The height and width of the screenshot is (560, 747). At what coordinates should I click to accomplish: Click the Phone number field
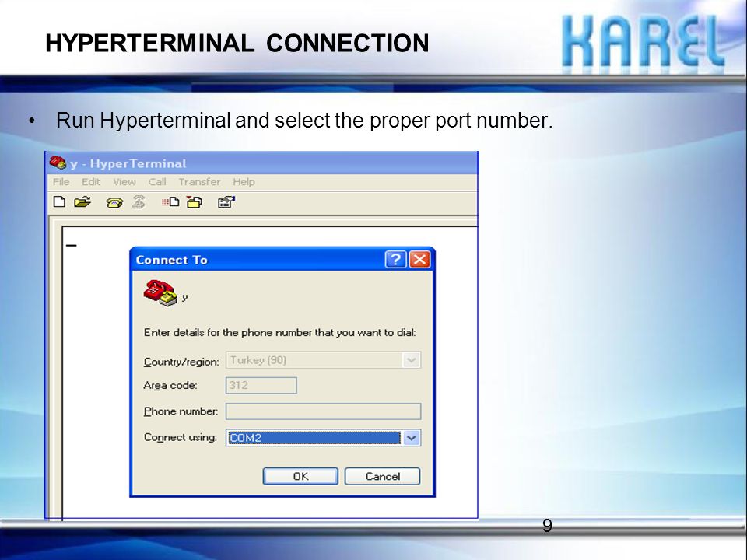pos(323,411)
